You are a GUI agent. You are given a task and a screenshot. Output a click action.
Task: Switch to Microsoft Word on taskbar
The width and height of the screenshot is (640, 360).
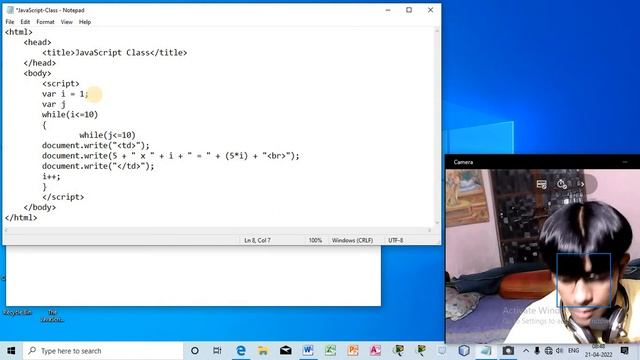coord(308,351)
